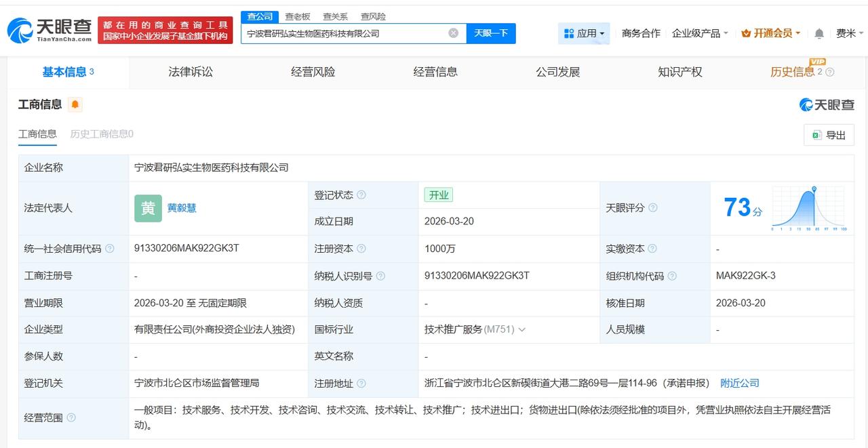
Task: Clear the search box using the X icon
Action: tap(453, 33)
